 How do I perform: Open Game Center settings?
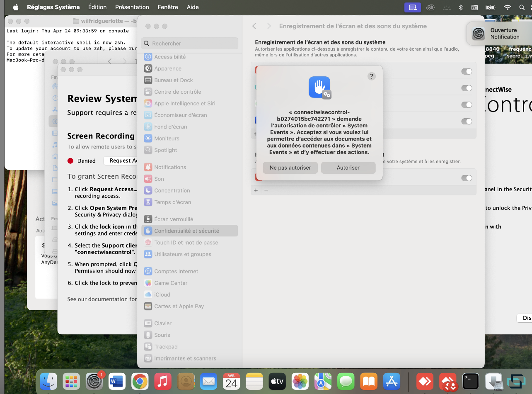point(171,283)
